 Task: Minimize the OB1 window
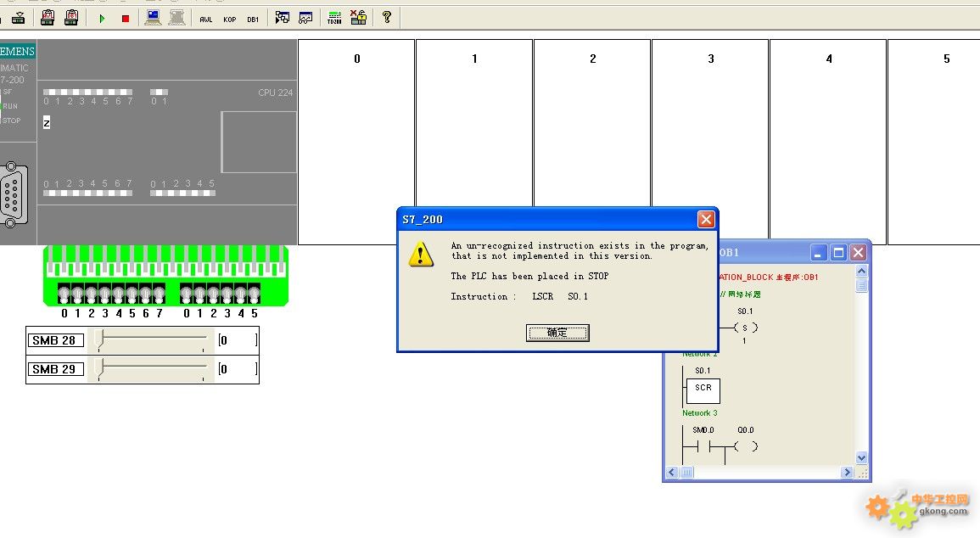coord(818,252)
